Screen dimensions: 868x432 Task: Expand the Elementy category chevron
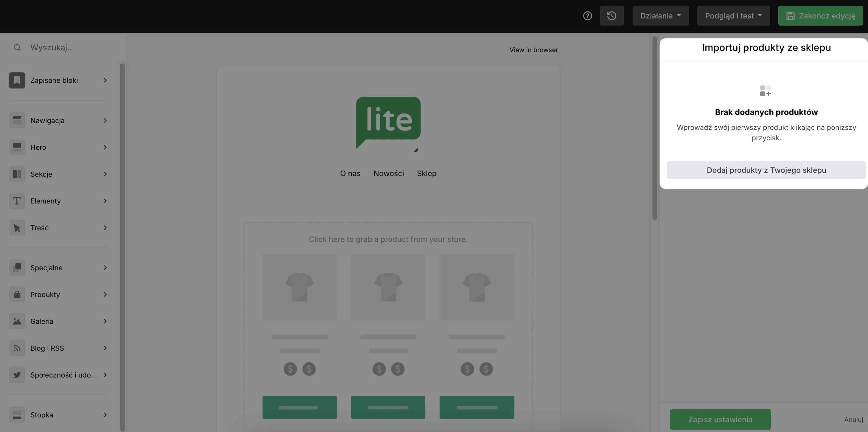click(105, 201)
